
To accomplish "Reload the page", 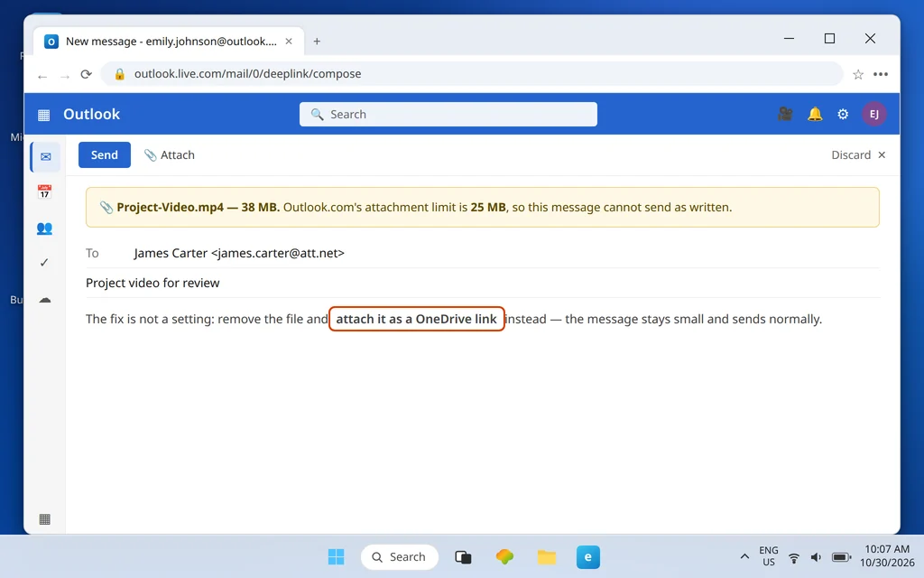I will 86,74.
